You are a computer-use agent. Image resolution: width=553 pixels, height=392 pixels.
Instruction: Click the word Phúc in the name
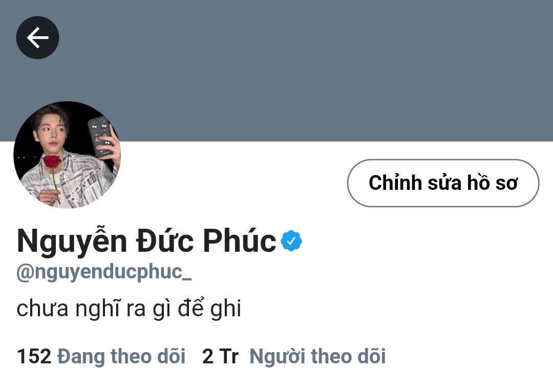[240, 241]
